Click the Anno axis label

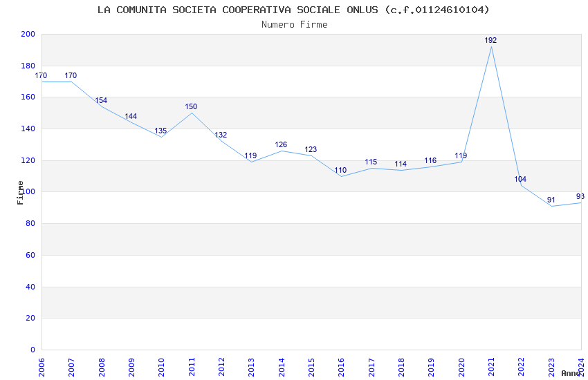pyautogui.click(x=571, y=373)
